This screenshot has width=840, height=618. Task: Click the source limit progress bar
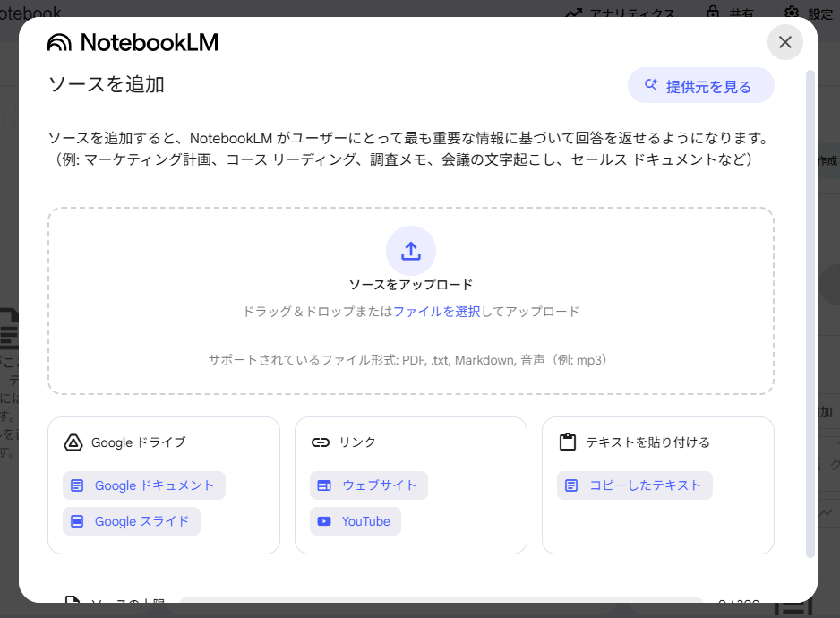click(441, 600)
